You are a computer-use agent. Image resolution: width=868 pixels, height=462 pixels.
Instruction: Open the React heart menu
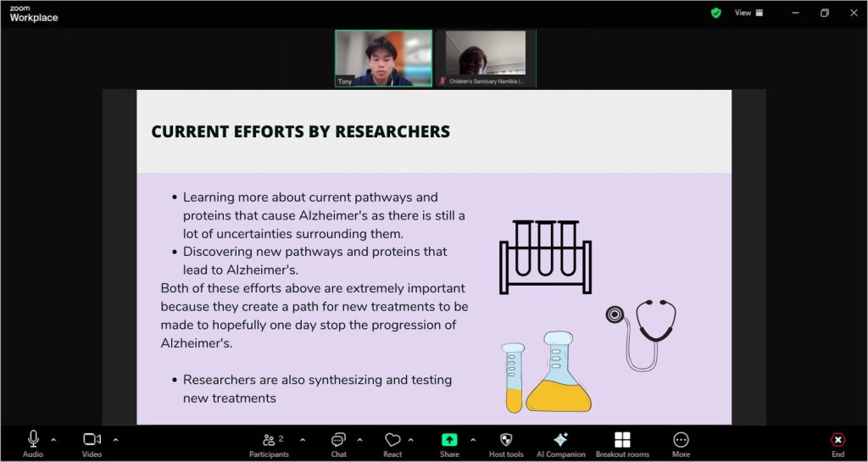coord(392,444)
